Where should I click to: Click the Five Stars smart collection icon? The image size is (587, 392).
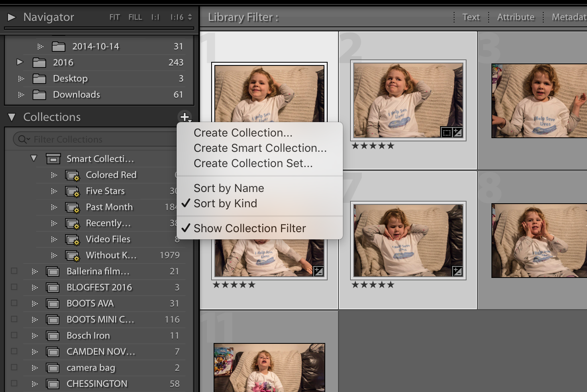point(73,192)
